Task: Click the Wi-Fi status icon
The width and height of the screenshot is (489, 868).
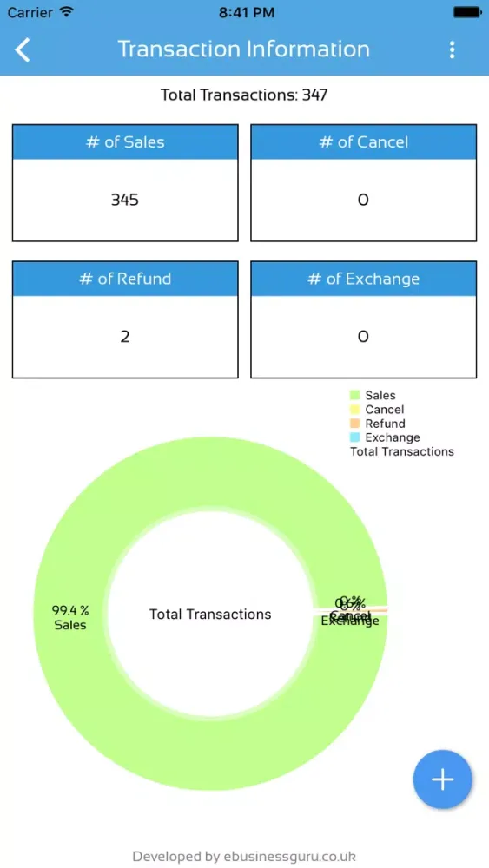Action: tap(67, 11)
